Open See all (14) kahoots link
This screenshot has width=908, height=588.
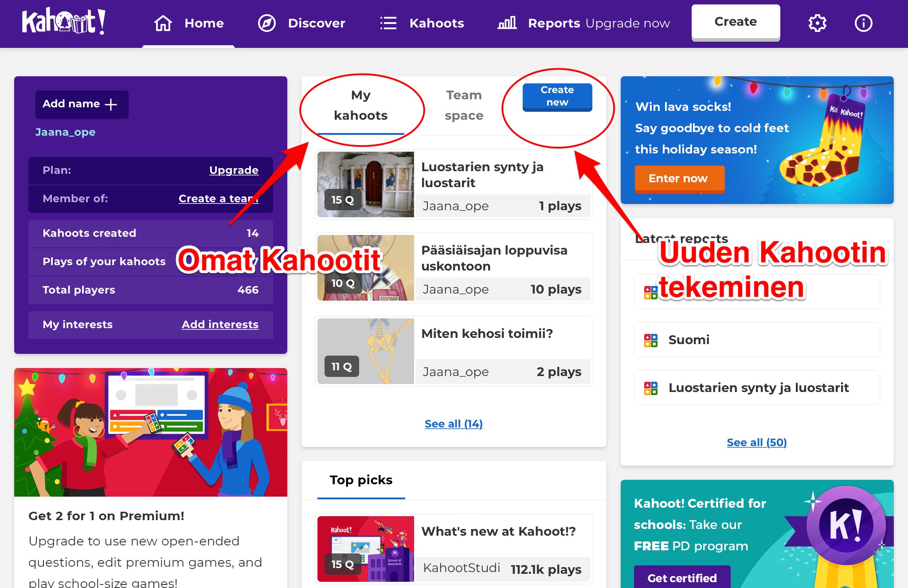[453, 424]
